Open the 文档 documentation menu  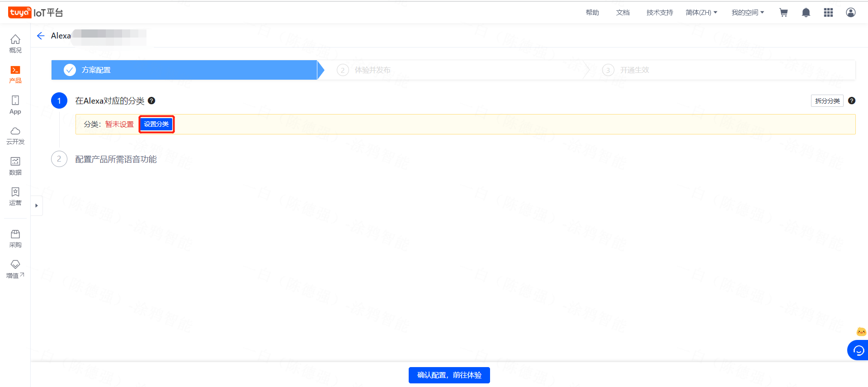click(623, 13)
